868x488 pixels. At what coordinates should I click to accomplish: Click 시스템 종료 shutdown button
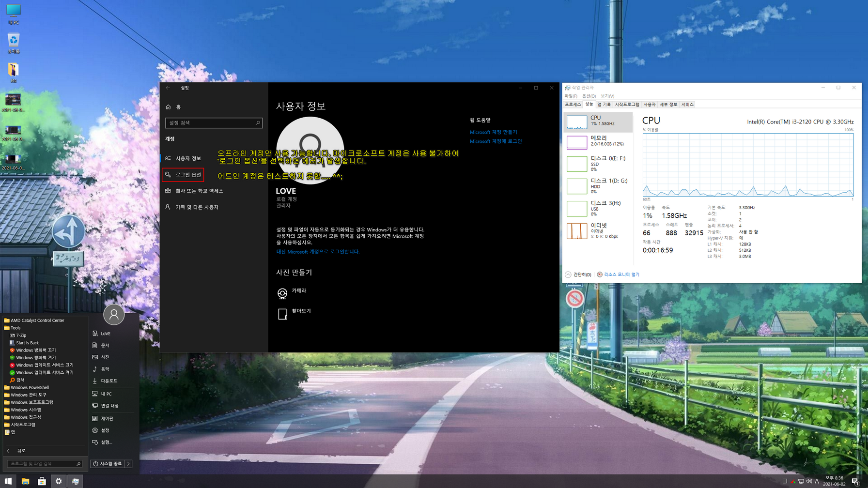(108, 464)
